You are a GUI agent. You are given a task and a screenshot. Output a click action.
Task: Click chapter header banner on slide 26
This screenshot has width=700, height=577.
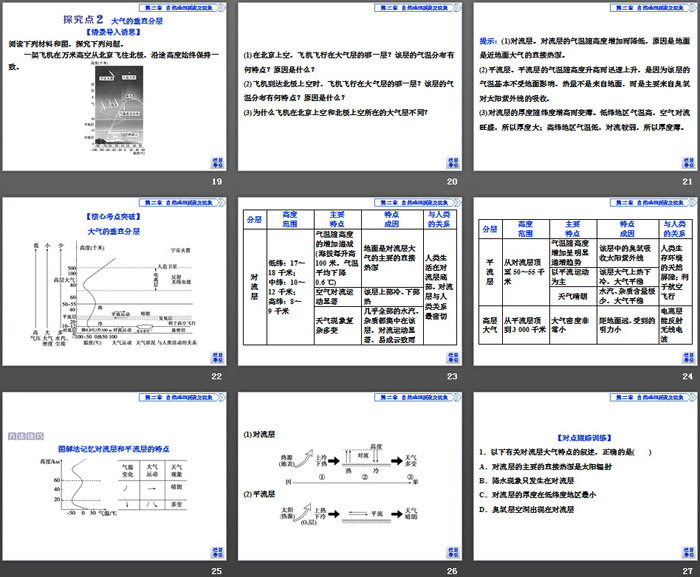coord(418,397)
